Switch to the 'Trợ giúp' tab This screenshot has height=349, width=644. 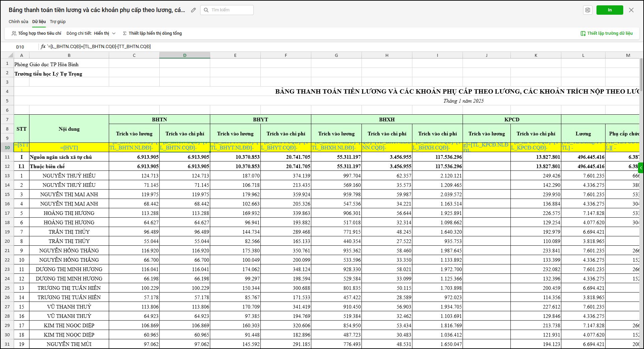click(x=58, y=22)
